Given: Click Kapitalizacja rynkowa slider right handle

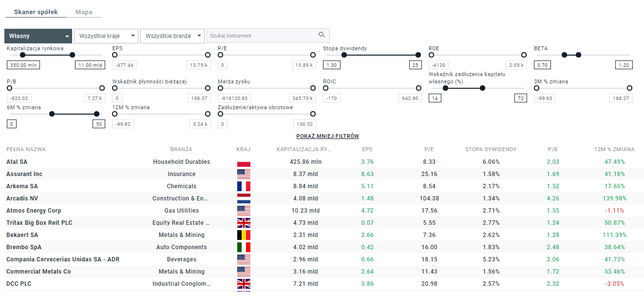Looking at the screenshot, I should pos(73,55).
